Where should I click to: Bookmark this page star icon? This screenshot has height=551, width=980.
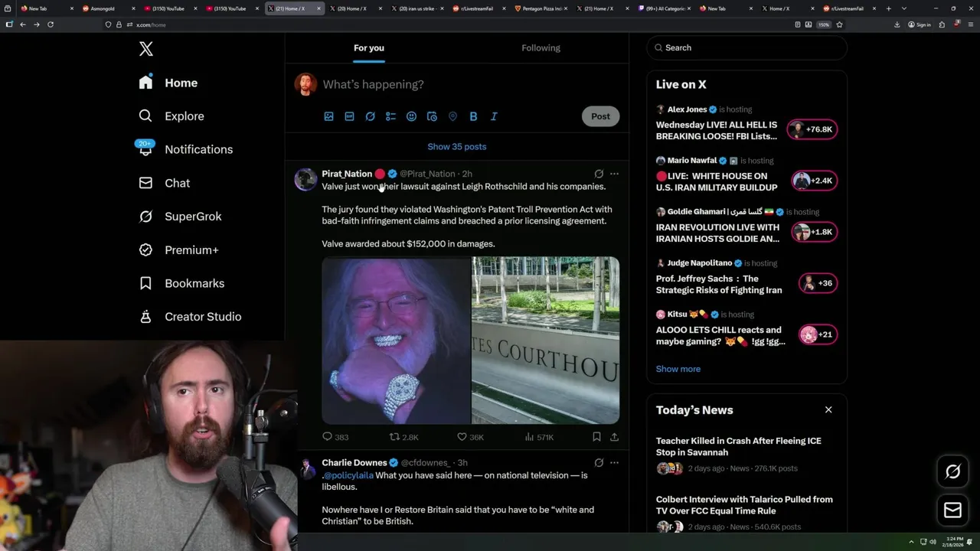(x=839, y=24)
